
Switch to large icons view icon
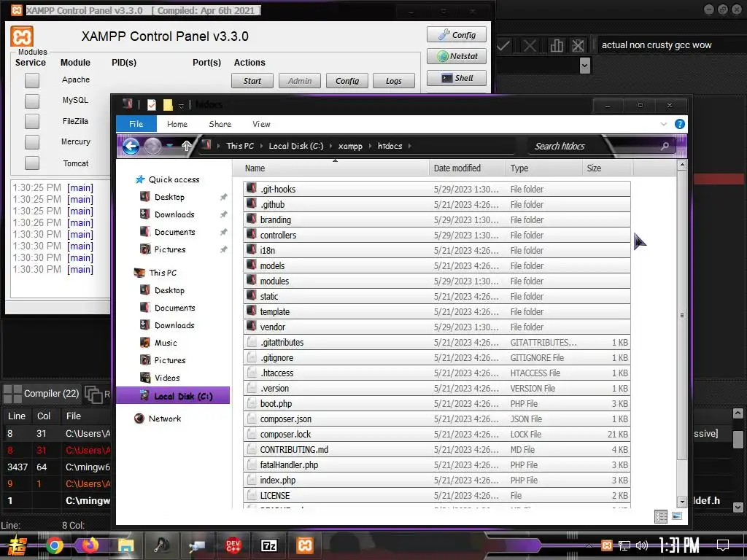coord(676,516)
